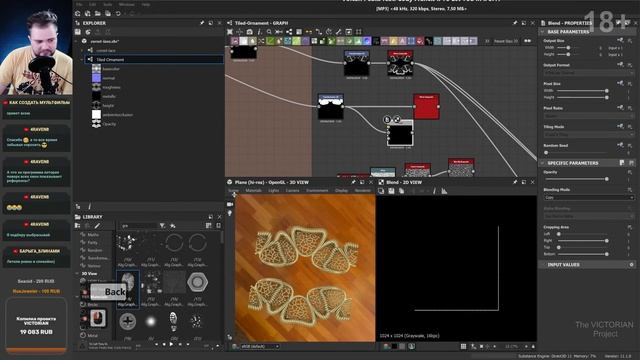Image resolution: width=640 pixels, height=360 pixels.
Task: Click the histogram icon in 2D view toolbar
Action: click(444, 191)
